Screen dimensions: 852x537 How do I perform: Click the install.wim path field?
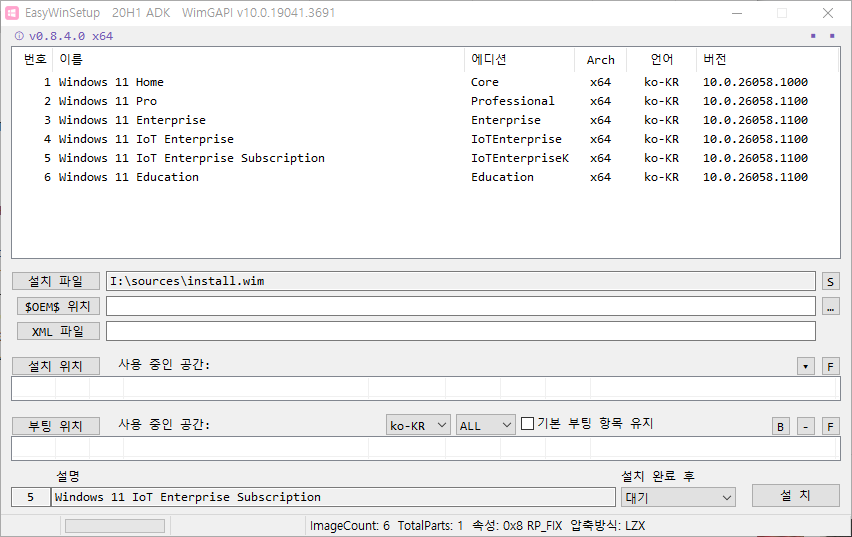[461, 281]
